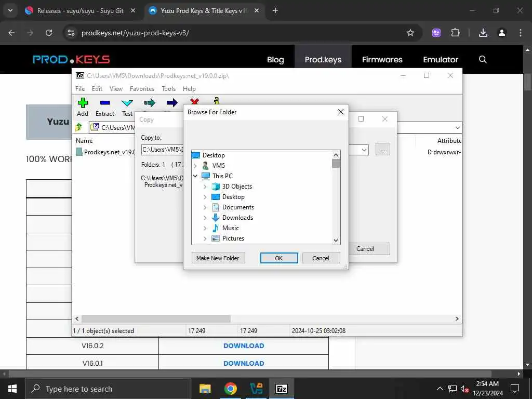Click the Extract icon in 7-Zip toolbar
The width and height of the screenshot is (532, 399).
click(105, 103)
